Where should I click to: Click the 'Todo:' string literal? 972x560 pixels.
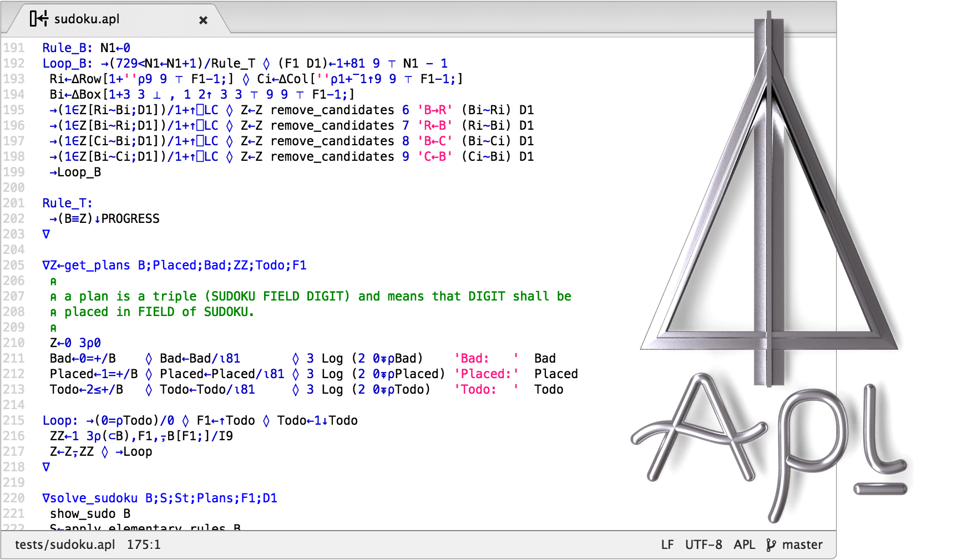(487, 389)
